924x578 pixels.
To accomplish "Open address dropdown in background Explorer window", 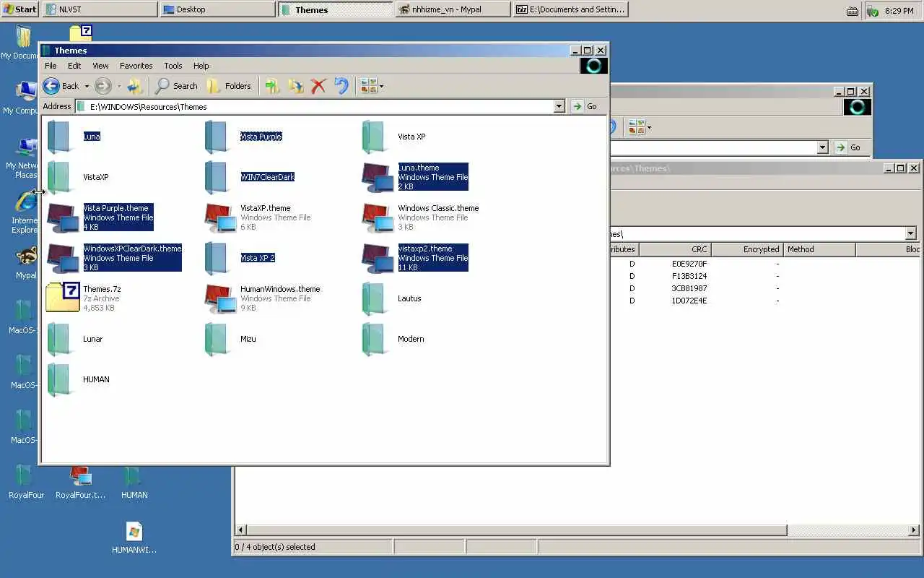I will coord(822,147).
